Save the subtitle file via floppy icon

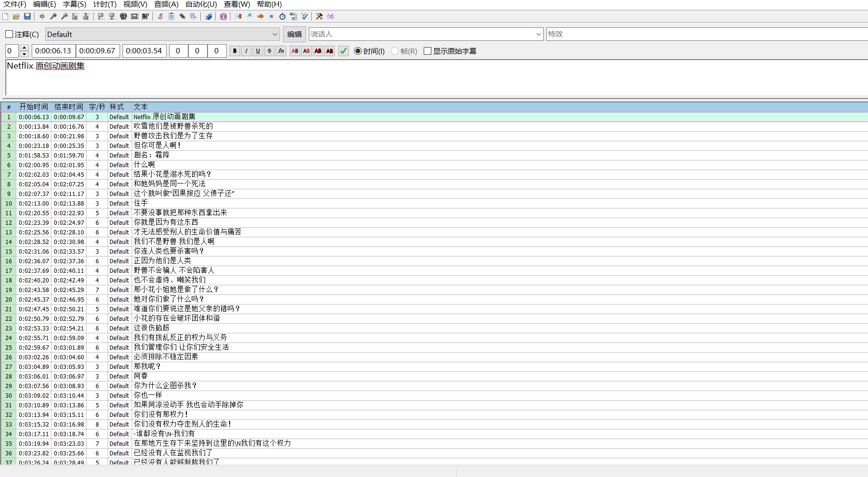coord(27,16)
